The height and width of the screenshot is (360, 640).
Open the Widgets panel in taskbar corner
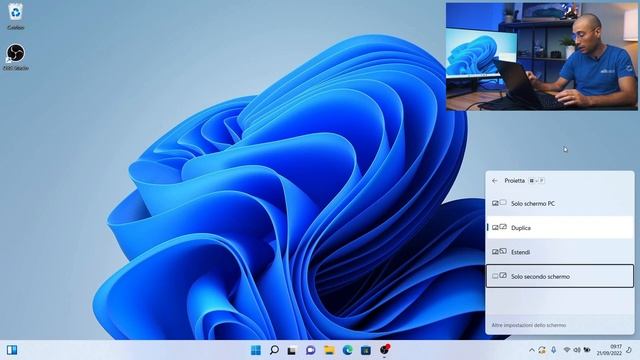tap(12, 350)
